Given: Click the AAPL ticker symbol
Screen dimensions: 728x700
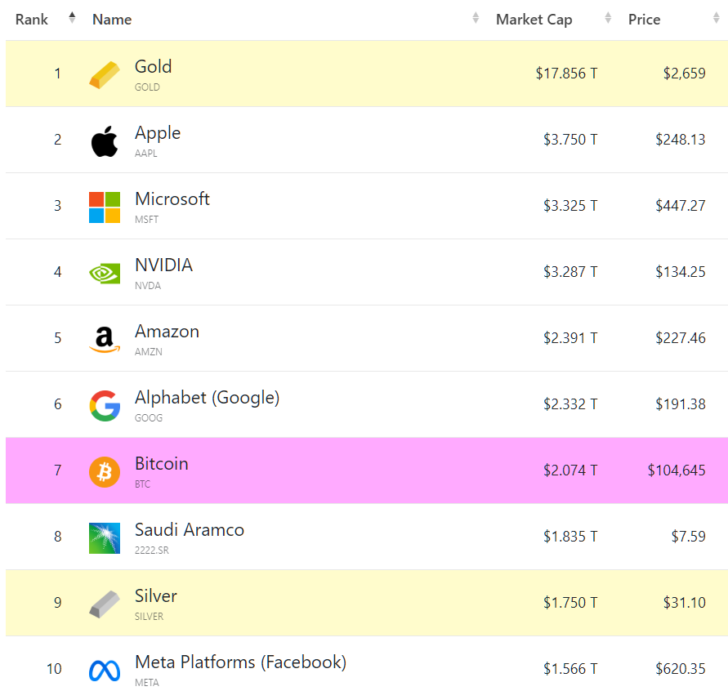Looking at the screenshot, I should click(145, 154).
